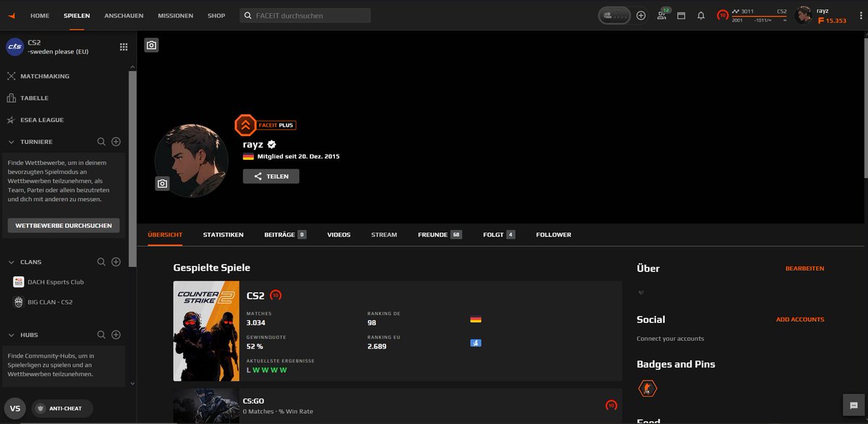This screenshot has height=424, width=868.
Task: Click BEARBEITEN next to Über
Action: click(x=804, y=268)
